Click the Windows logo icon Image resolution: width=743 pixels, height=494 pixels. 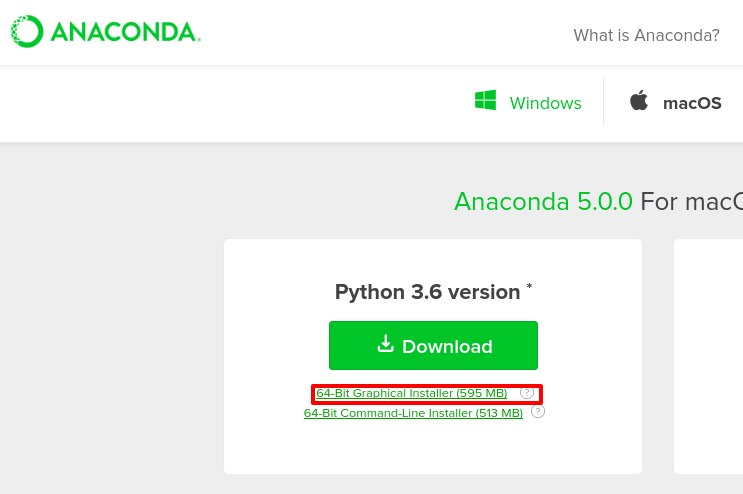click(485, 100)
